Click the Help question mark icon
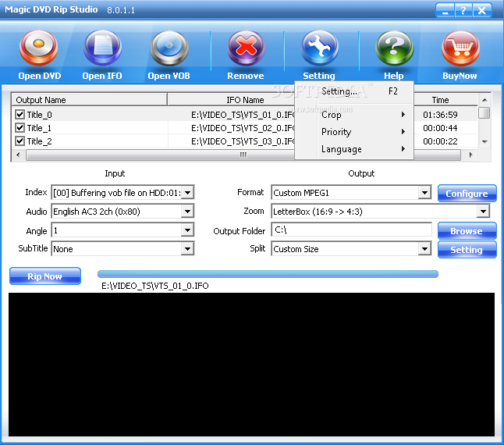Viewport: 504px width, 445px height. coord(394,48)
